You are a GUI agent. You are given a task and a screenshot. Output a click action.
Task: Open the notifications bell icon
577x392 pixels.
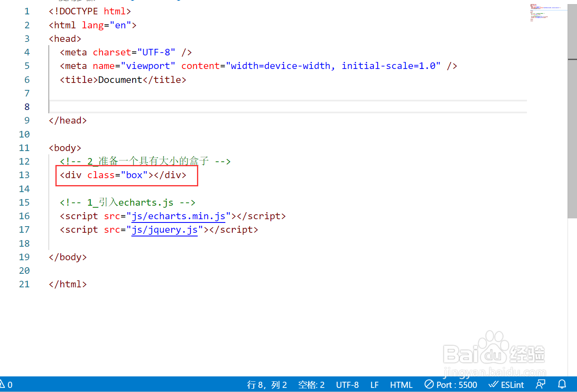[x=562, y=384]
